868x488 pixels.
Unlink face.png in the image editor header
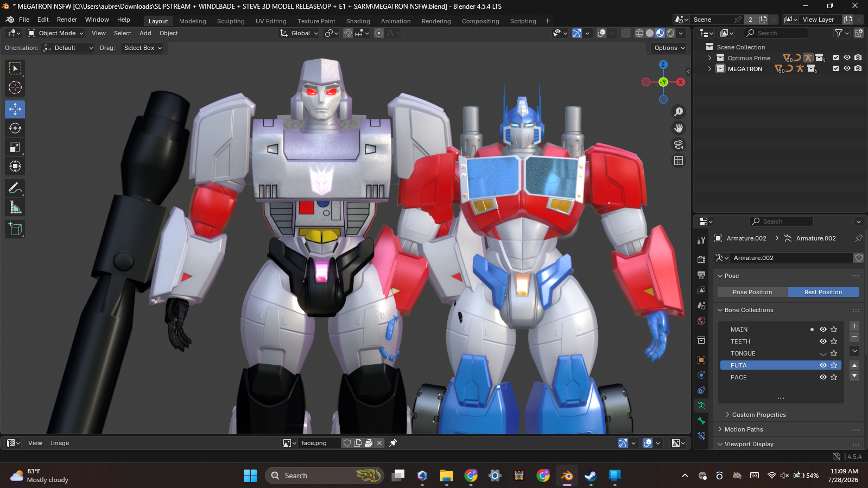click(379, 443)
